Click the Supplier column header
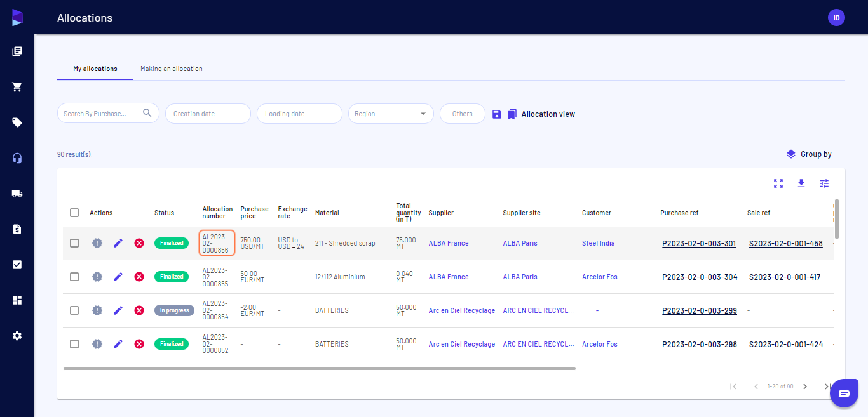The width and height of the screenshot is (868, 417). pos(441,213)
